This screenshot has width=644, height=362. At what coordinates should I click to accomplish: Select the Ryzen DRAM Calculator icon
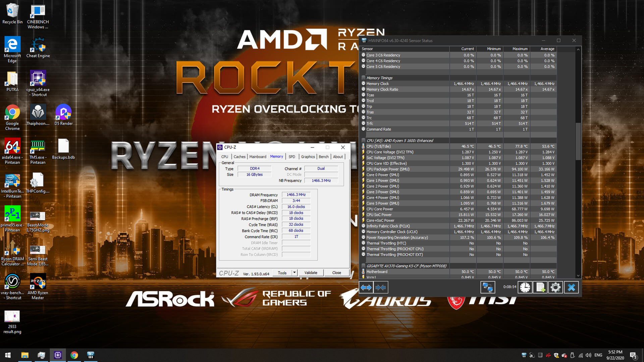coord(12,253)
